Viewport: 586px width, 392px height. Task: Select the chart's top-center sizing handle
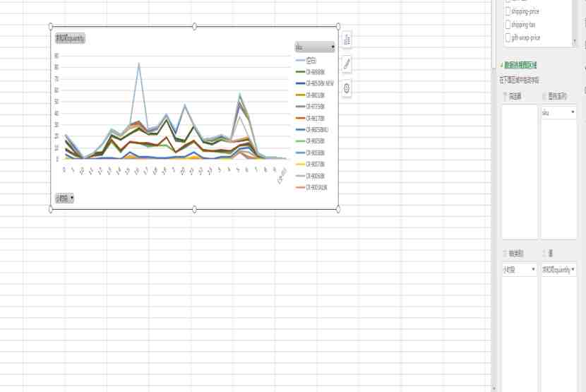pyautogui.click(x=194, y=26)
